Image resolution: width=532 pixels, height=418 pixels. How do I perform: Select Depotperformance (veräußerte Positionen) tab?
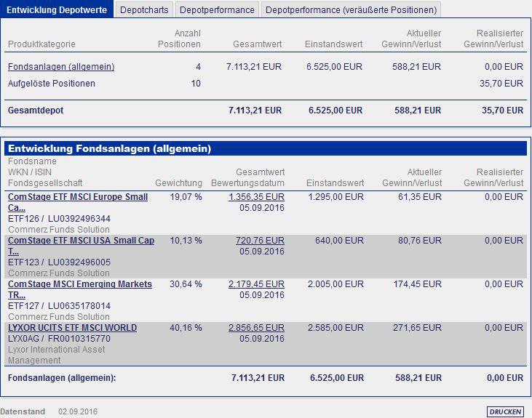pos(352,10)
